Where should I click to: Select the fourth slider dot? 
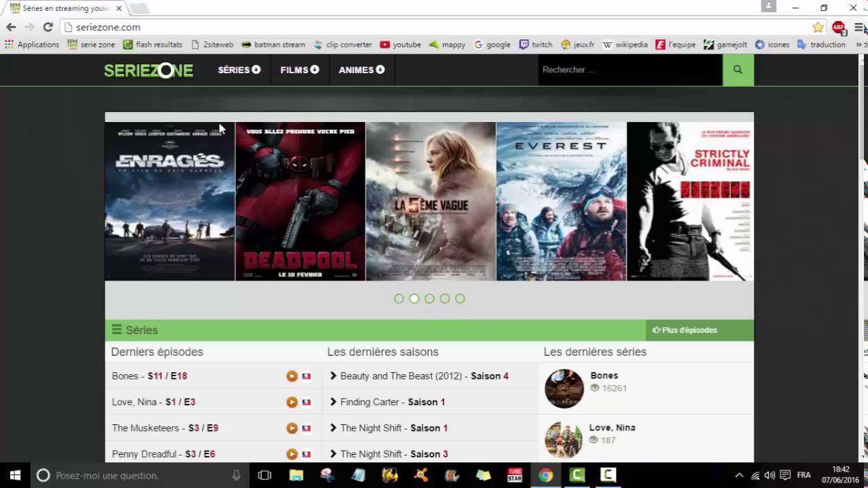pos(445,298)
